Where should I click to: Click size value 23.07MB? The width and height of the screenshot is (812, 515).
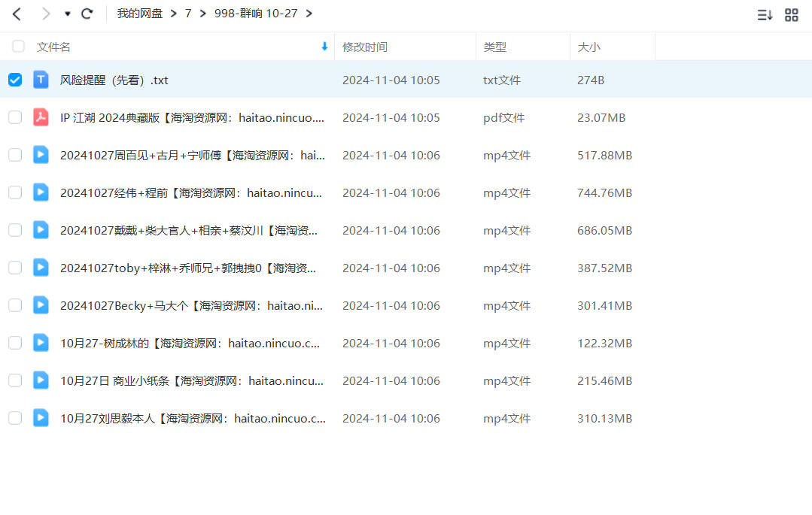(x=601, y=118)
